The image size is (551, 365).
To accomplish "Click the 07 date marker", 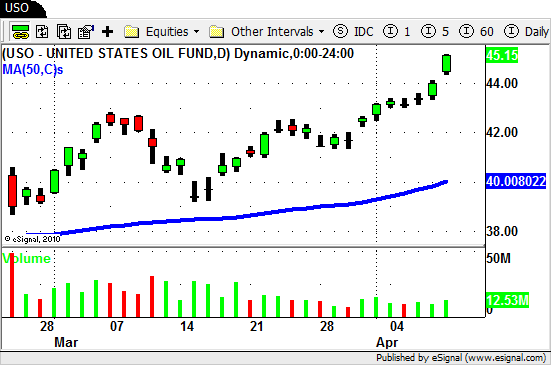I will click(x=117, y=326).
